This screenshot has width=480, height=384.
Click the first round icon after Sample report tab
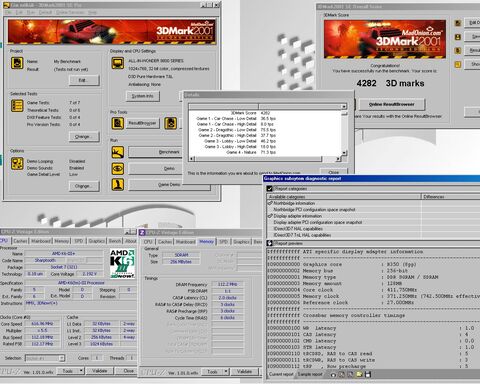pyautogui.click(x=333, y=375)
